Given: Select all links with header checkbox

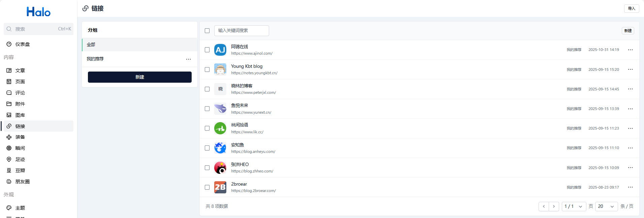Looking at the screenshot, I should tap(207, 31).
